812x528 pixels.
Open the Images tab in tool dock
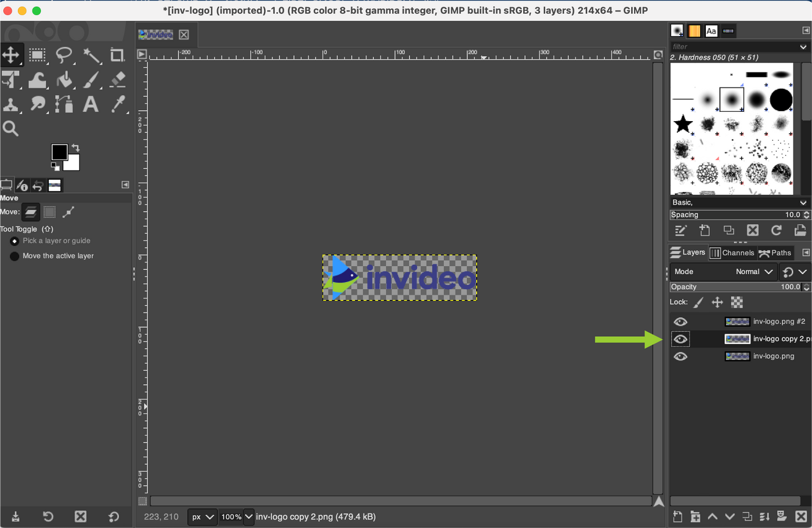click(55, 185)
